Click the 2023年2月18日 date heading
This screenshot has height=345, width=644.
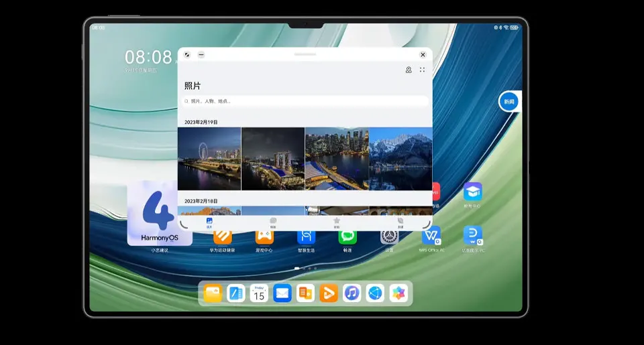click(201, 201)
